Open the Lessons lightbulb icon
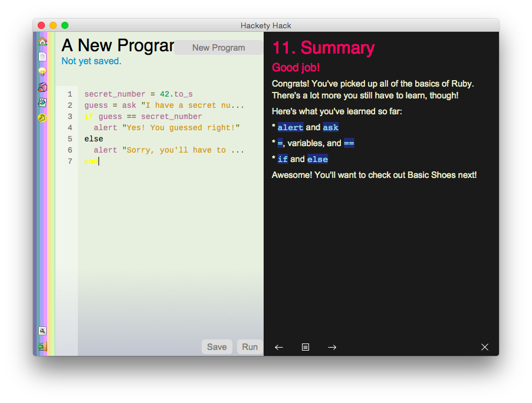This screenshot has height=403, width=532. [42, 71]
